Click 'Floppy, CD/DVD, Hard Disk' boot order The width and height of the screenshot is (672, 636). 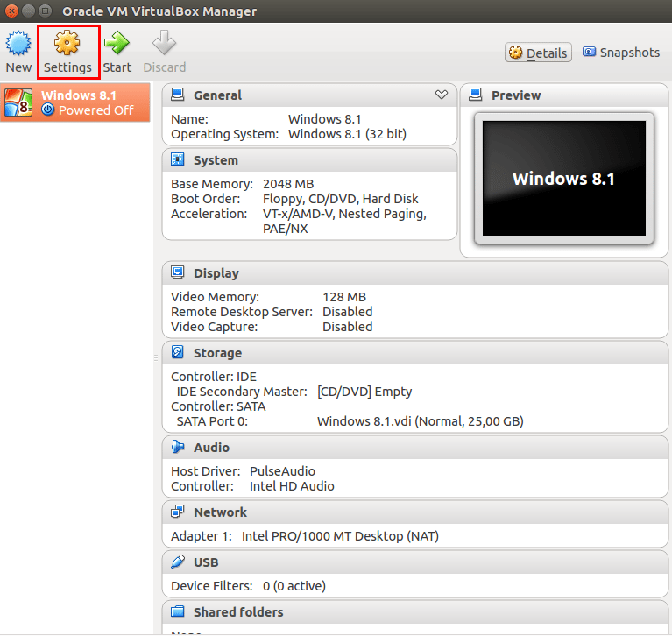[340, 199]
